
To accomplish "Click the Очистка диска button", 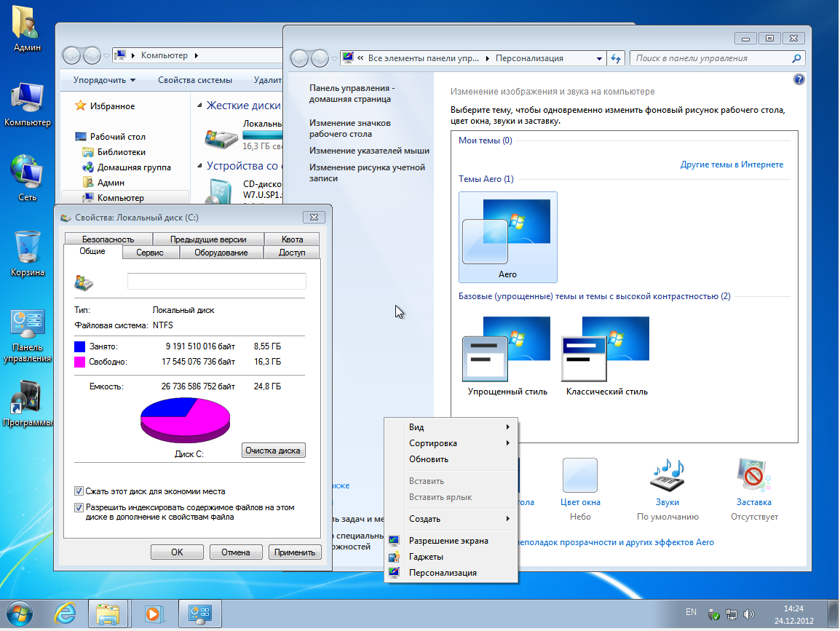I will [273, 451].
